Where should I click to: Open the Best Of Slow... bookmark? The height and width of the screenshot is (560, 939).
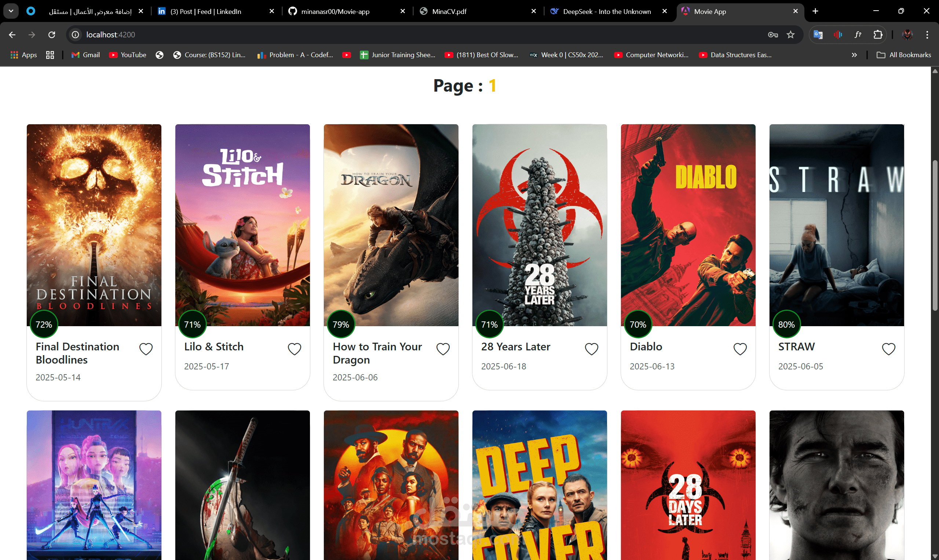pyautogui.click(x=481, y=55)
